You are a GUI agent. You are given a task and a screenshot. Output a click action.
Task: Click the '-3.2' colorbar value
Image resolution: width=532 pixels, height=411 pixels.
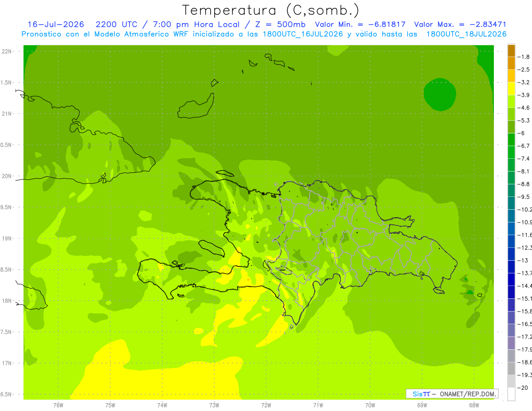[524, 82]
